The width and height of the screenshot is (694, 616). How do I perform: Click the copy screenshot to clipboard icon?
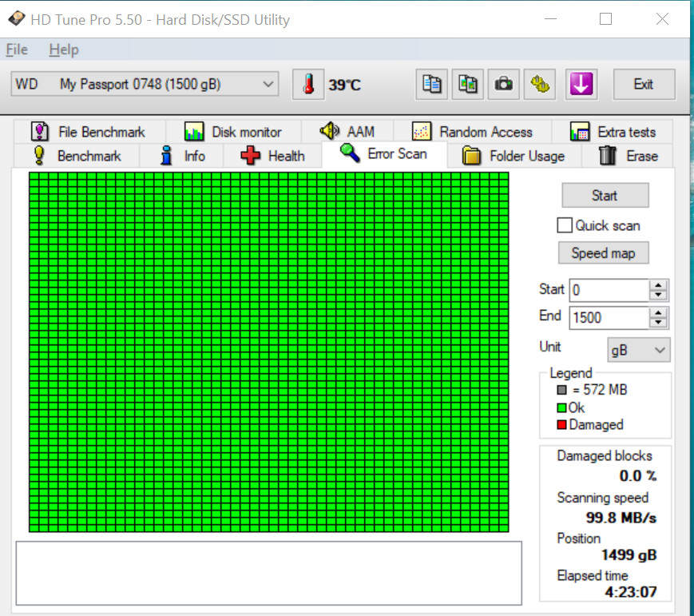(468, 85)
